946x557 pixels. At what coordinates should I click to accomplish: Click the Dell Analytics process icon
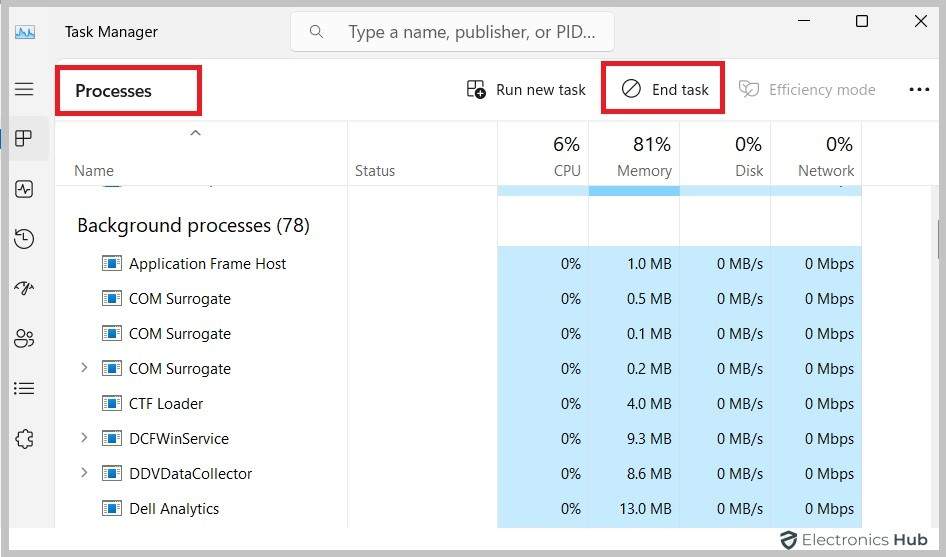(x=112, y=509)
